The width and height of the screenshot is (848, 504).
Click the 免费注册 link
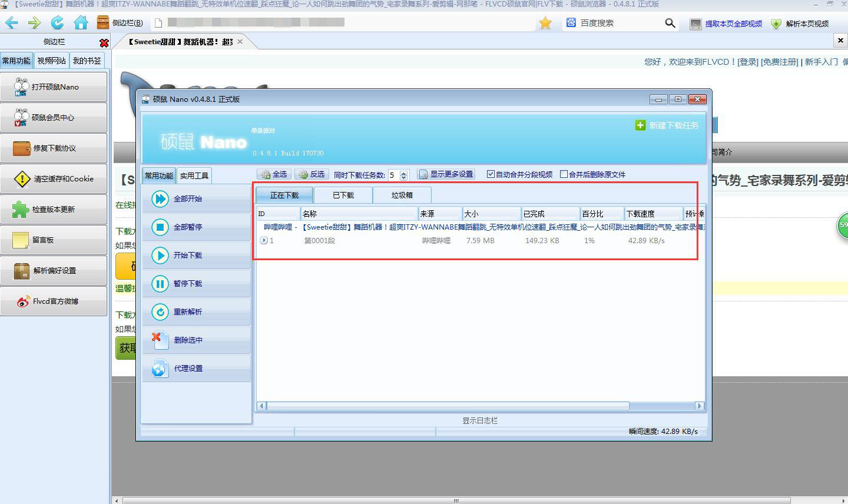(780, 62)
